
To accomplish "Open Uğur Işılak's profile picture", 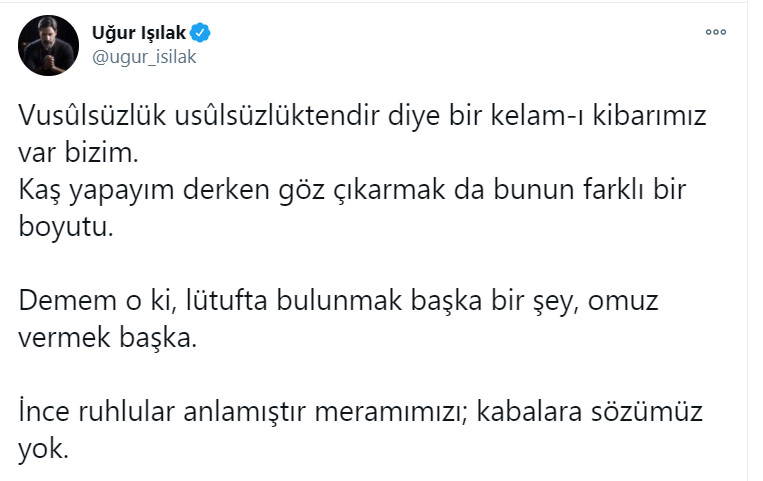I will [48, 45].
